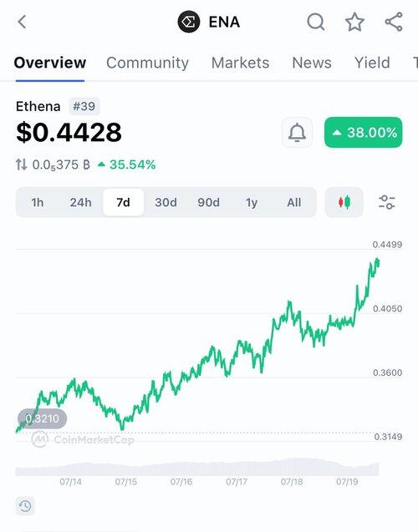Image resolution: width=418 pixels, height=532 pixels.
Task: Tap the ENA coin logo
Action: point(188,22)
